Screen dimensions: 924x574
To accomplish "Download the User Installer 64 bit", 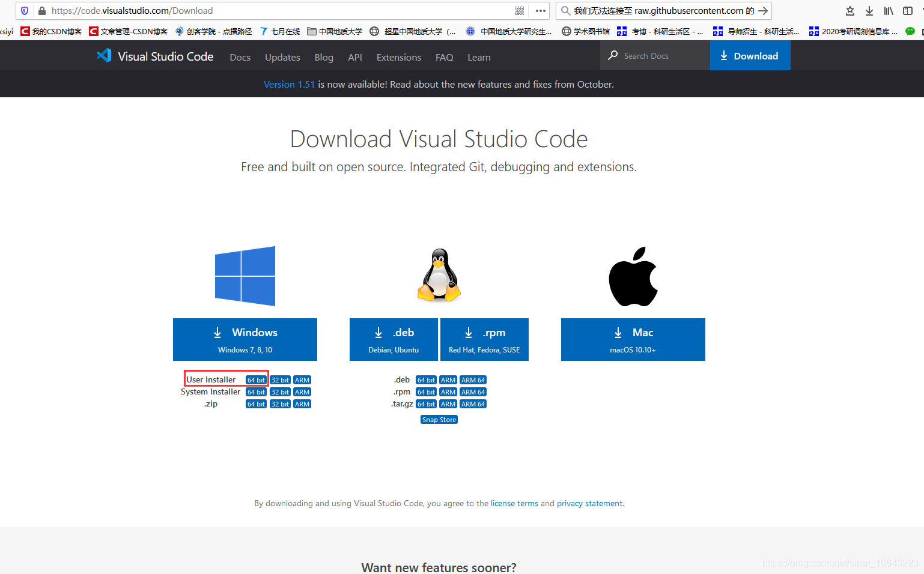I will click(x=256, y=380).
